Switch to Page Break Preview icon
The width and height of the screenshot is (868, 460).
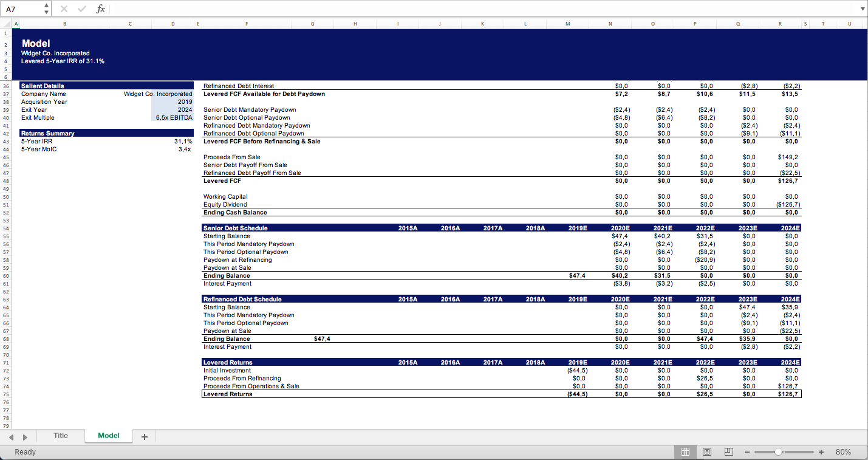728,451
